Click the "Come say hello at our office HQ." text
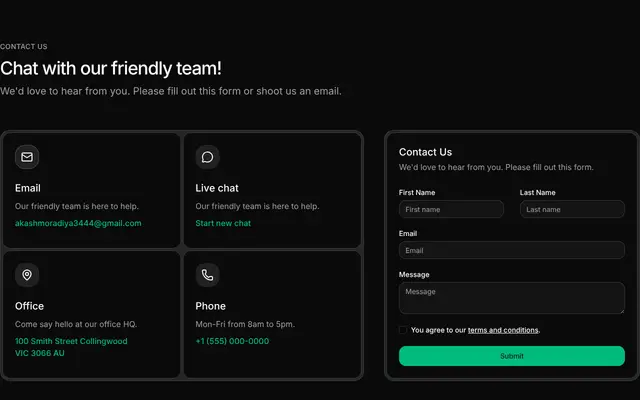This screenshot has height=400, width=640. pos(76,324)
